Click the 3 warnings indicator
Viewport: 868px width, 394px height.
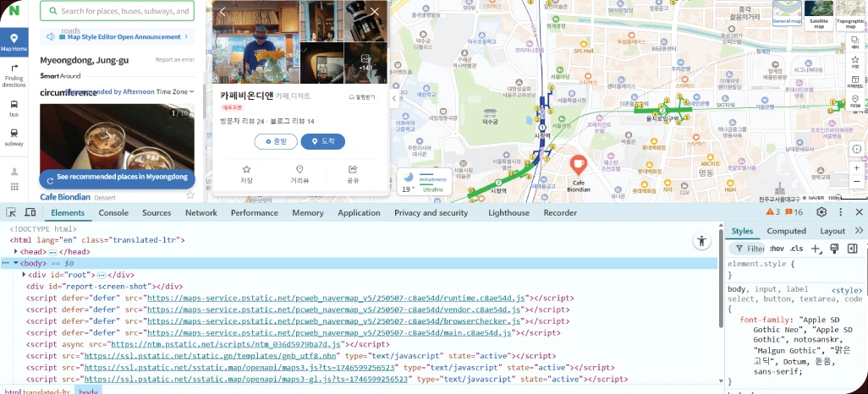click(772, 212)
